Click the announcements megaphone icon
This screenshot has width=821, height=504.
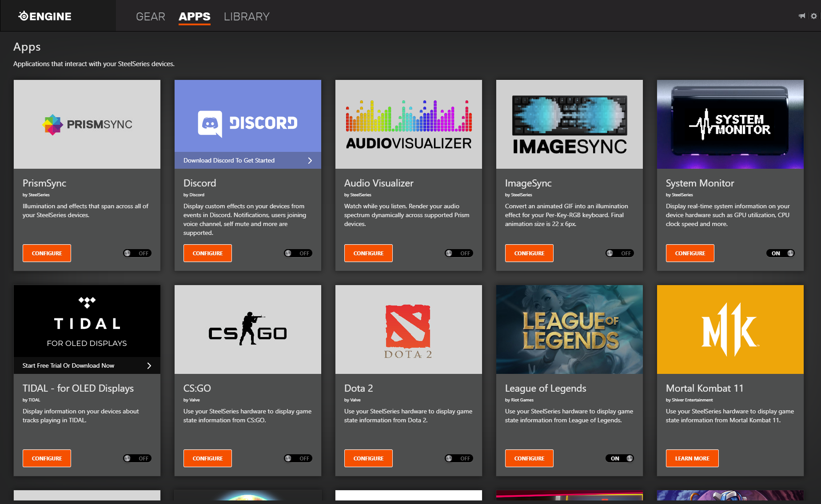(802, 16)
